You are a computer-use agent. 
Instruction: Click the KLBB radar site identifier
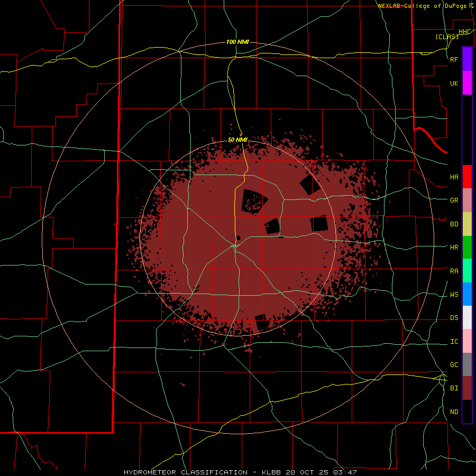click(271, 472)
